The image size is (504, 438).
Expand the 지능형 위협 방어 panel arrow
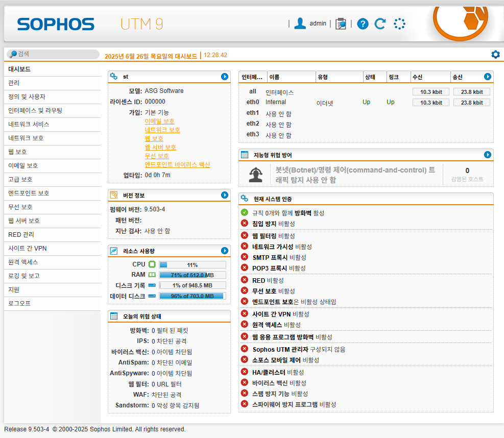click(488, 155)
